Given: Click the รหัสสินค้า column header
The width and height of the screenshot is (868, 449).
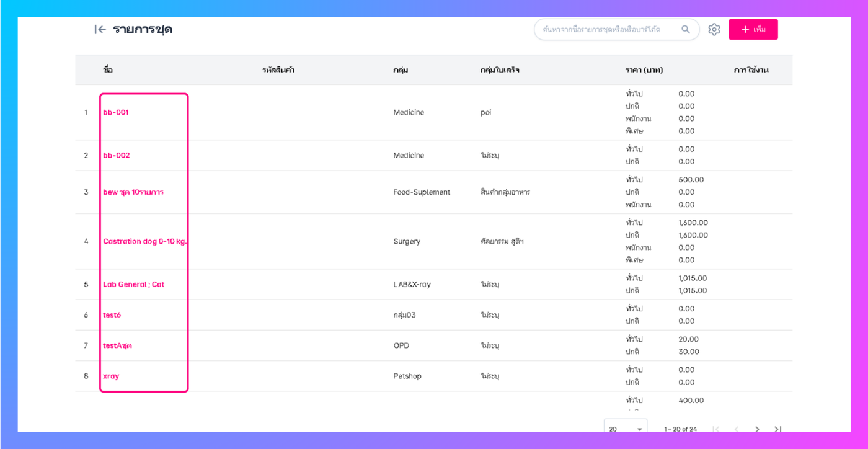Looking at the screenshot, I should 278,70.
